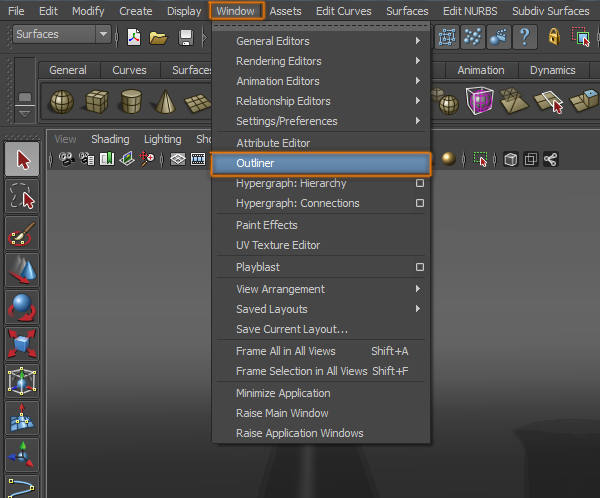Screen dimensions: 600x498
Task: Select the arrow Select tool
Action: pos(22,159)
